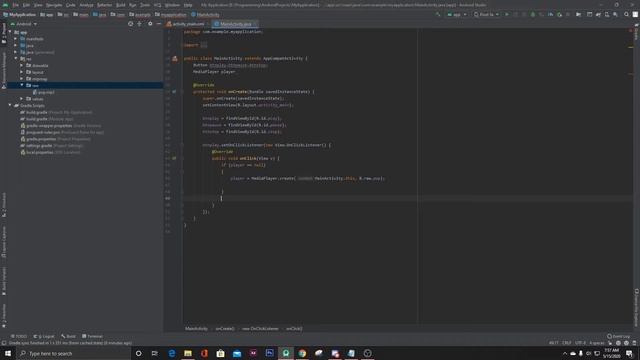Select the MainActivity.java editor tab
The image size is (640, 360).
[236, 24]
